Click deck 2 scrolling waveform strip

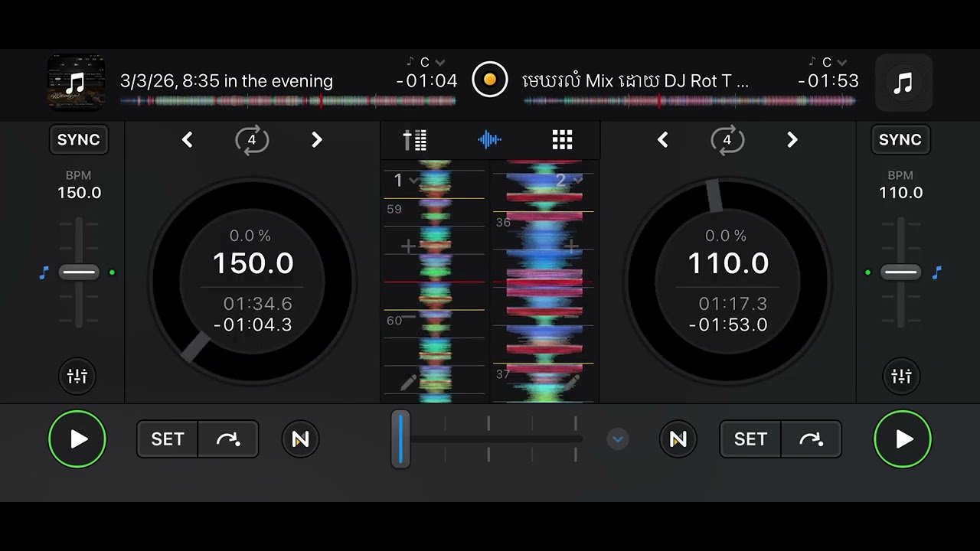[x=544, y=281]
